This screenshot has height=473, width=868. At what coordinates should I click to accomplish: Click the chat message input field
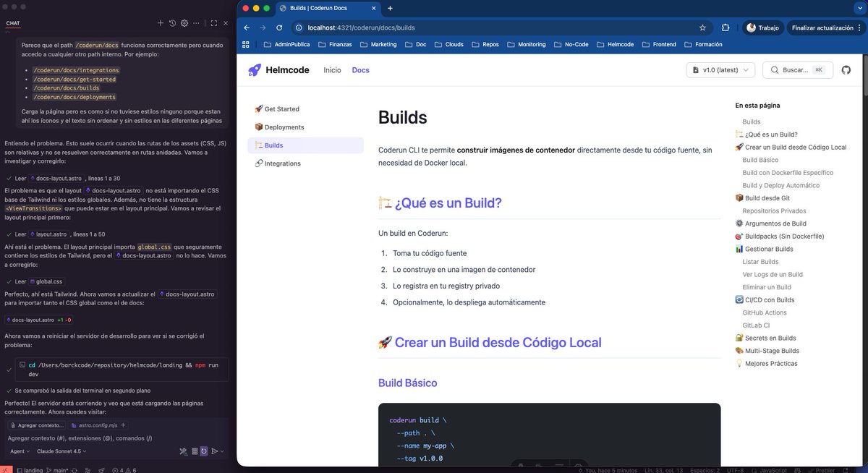pos(116,438)
